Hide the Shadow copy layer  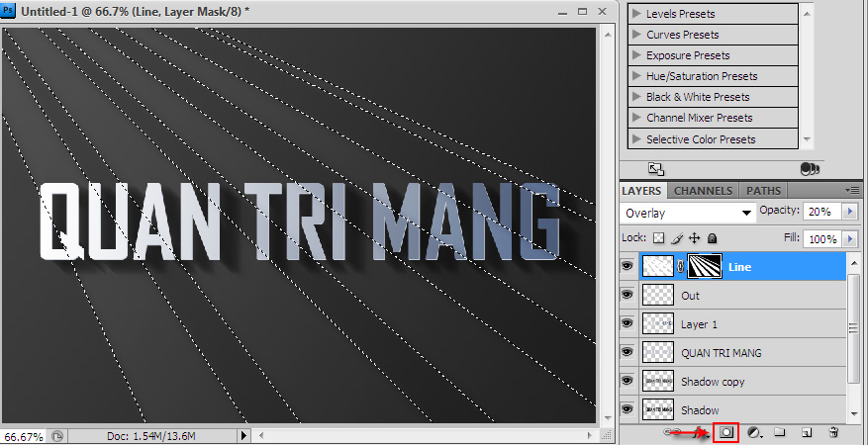[x=627, y=381]
